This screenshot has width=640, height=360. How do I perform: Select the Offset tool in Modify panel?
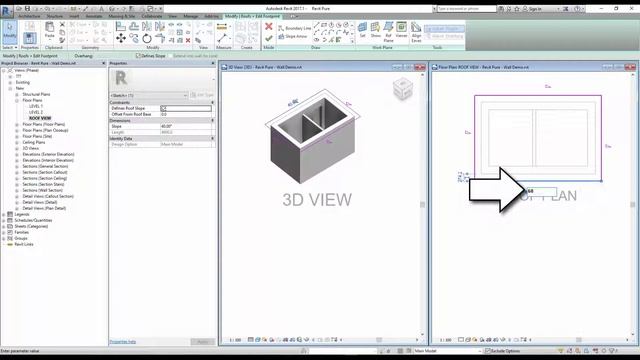click(x=134, y=26)
